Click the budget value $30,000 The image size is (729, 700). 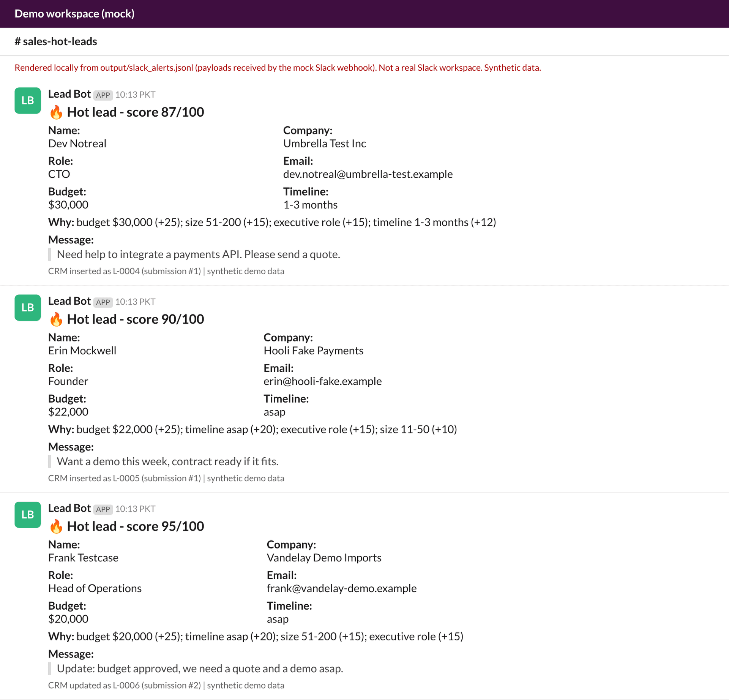tap(68, 205)
